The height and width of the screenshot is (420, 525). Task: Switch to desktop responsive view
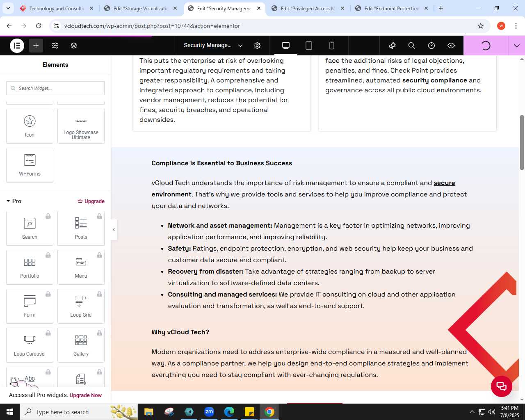[x=286, y=46]
